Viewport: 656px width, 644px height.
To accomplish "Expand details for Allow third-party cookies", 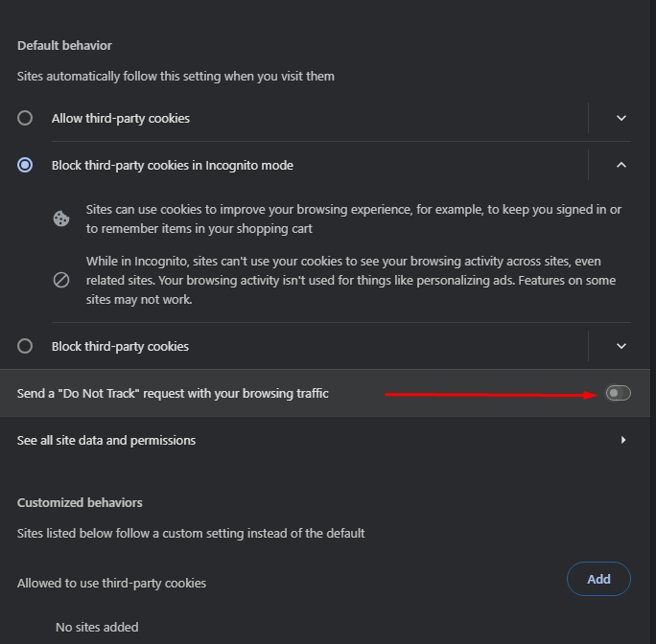I will tap(621, 118).
